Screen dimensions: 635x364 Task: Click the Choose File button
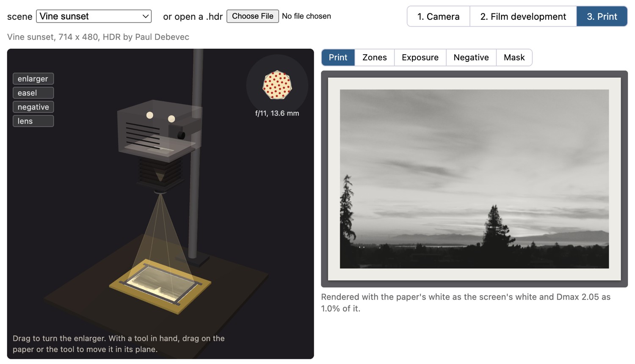[x=252, y=16]
